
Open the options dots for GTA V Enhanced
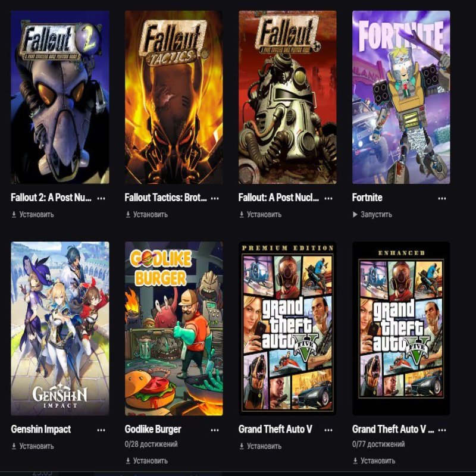[442, 430]
